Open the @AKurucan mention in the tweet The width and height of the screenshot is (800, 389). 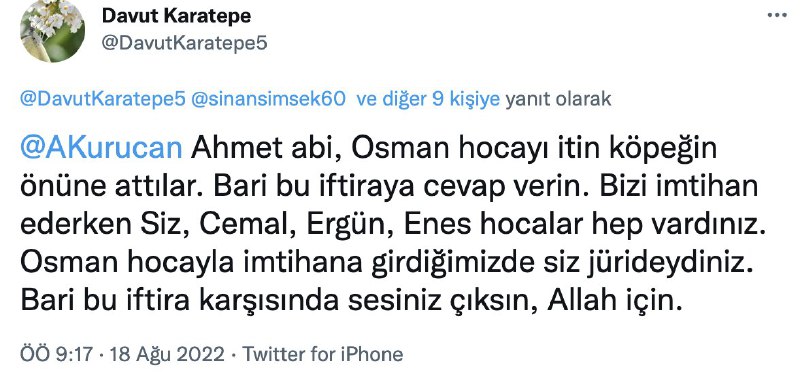click(101, 149)
